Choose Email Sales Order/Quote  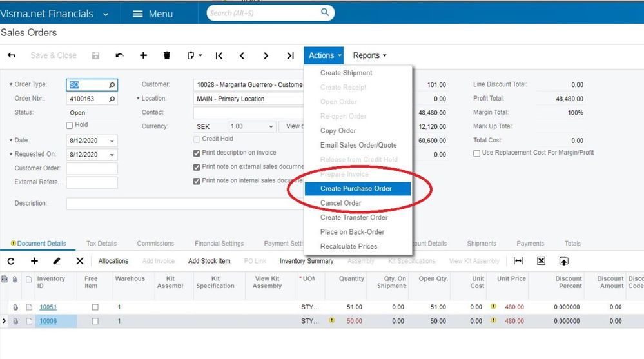[x=358, y=145]
